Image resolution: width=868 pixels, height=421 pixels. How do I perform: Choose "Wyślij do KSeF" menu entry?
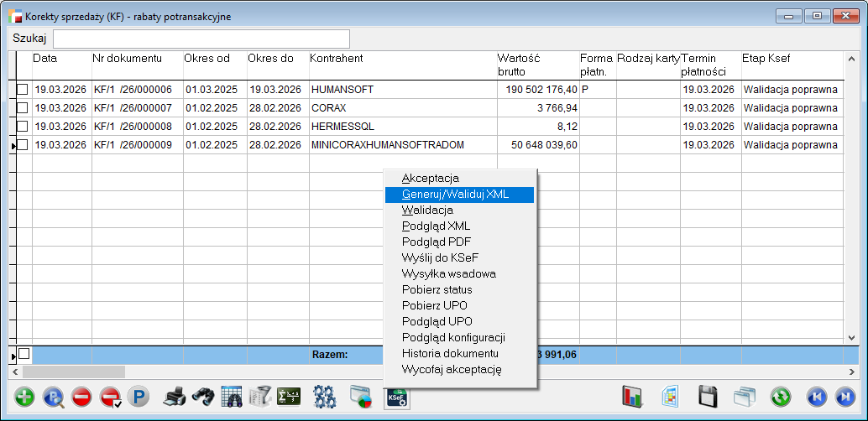(440, 257)
